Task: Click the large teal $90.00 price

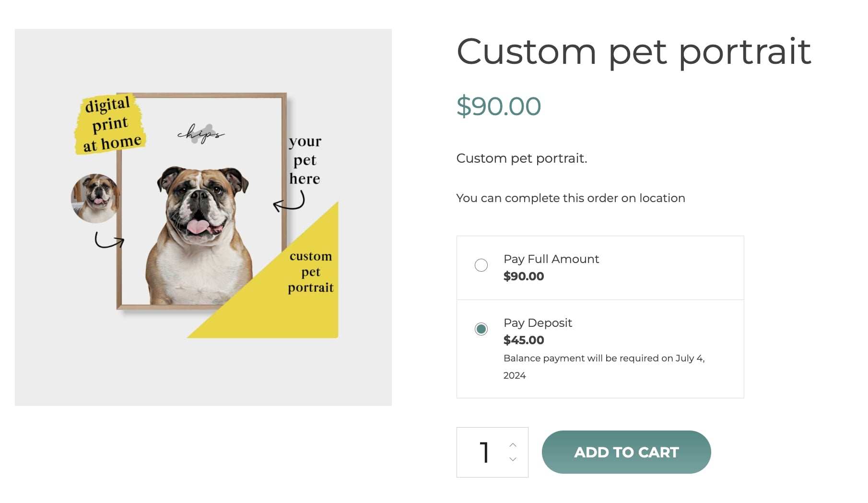Action: coord(498,106)
